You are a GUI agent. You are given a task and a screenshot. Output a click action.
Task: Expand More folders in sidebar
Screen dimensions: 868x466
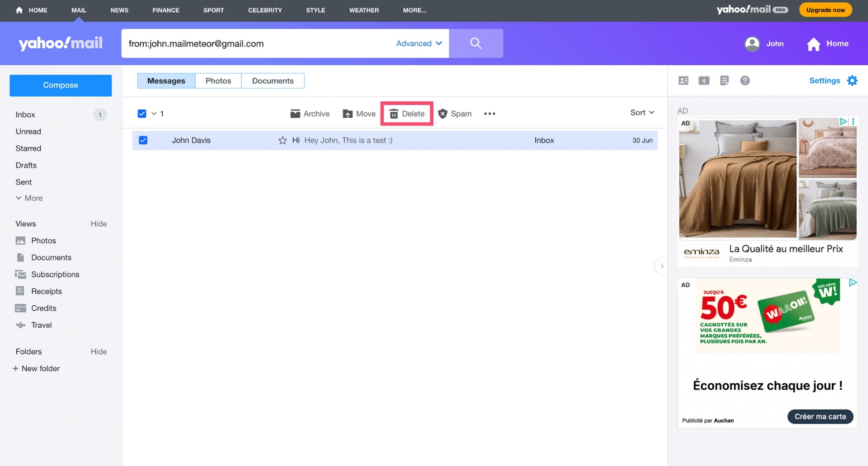[29, 198]
